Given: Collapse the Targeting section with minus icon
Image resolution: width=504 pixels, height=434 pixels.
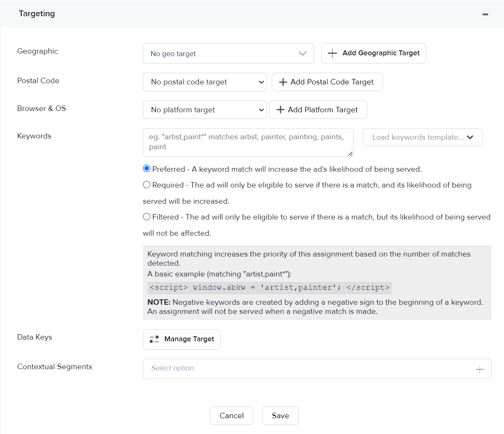Looking at the screenshot, I should pyautogui.click(x=485, y=14).
